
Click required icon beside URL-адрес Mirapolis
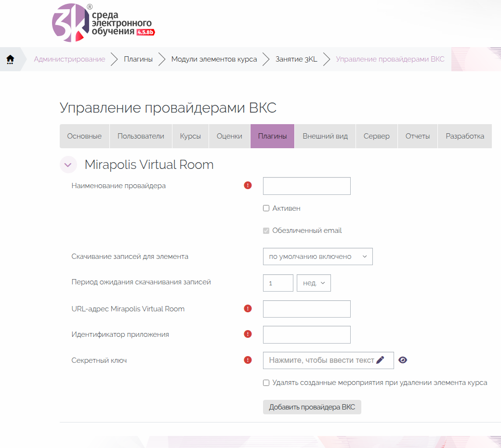[x=248, y=308]
